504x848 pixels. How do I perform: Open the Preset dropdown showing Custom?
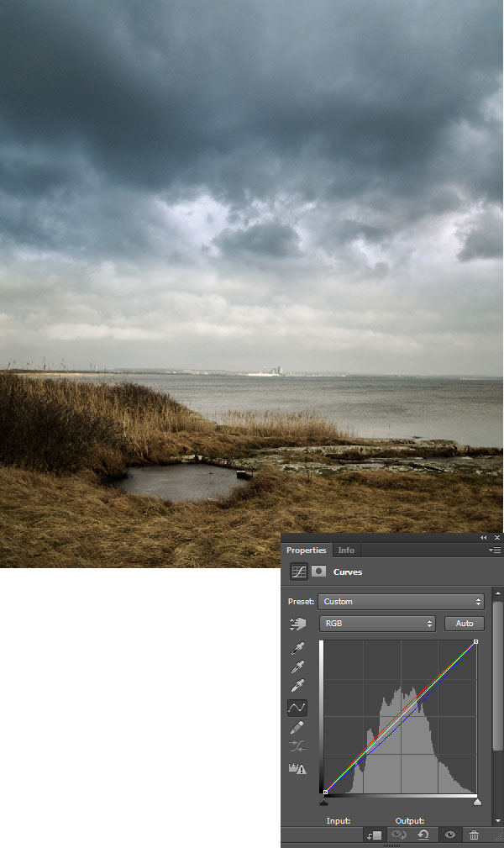point(401,602)
